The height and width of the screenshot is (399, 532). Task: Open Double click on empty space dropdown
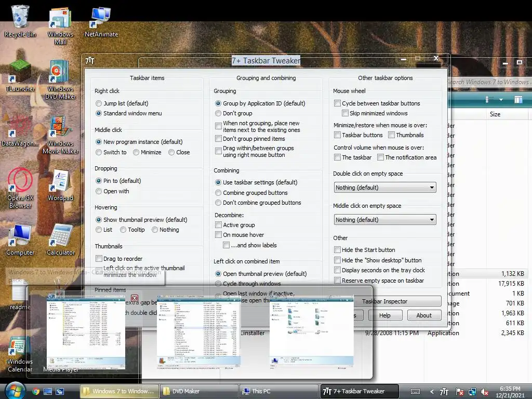(x=385, y=187)
